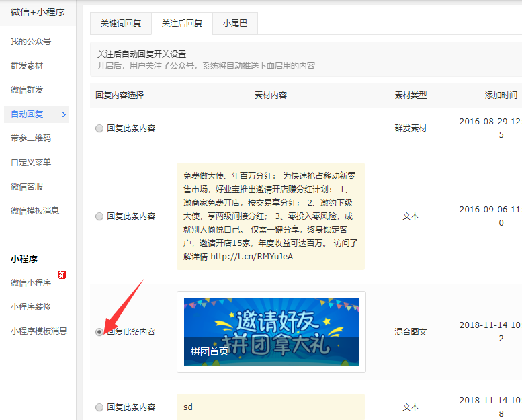Click the 拼团首页 caption on banner
This screenshot has height=420, width=522.
[210, 351]
